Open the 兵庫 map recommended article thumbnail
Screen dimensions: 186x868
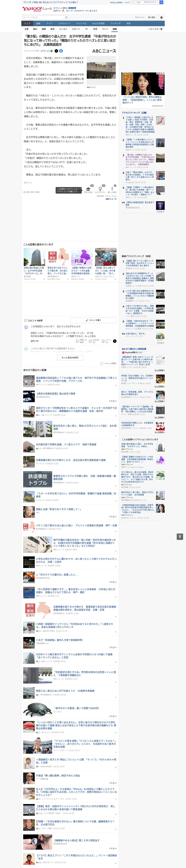[82, 257]
